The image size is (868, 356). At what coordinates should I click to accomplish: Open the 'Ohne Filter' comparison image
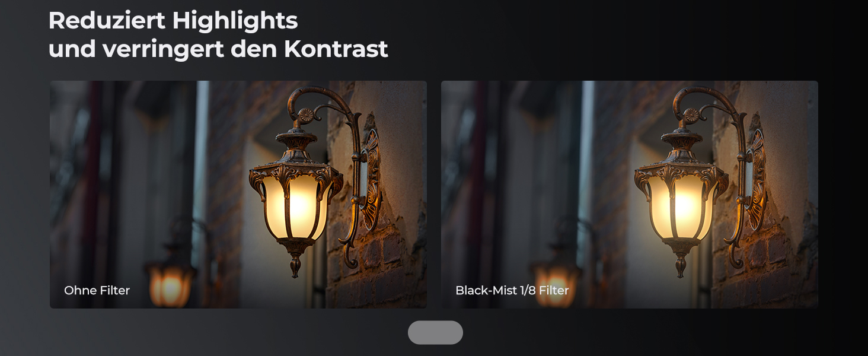pos(238,195)
